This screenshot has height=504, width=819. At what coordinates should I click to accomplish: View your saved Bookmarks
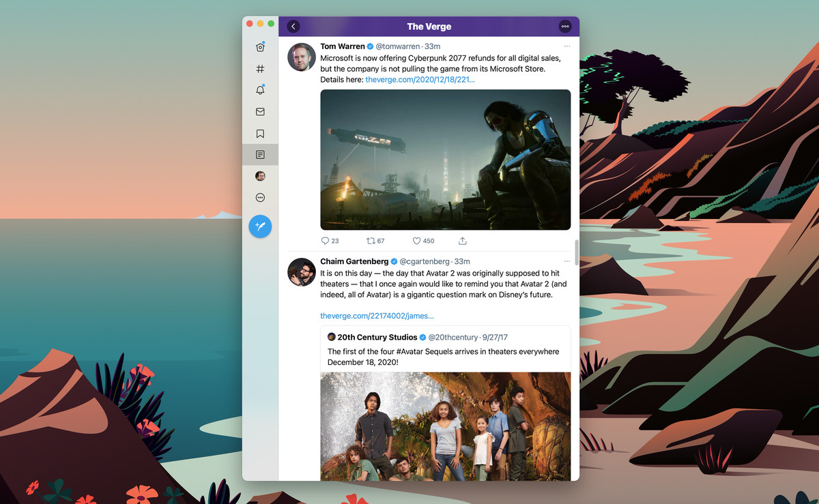260,133
